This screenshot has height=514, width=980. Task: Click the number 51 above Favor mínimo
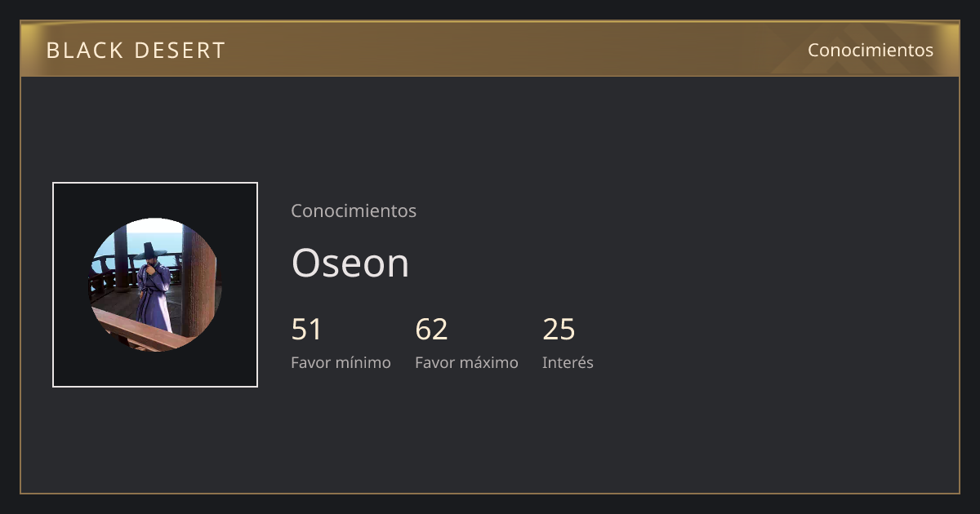pyautogui.click(x=307, y=330)
